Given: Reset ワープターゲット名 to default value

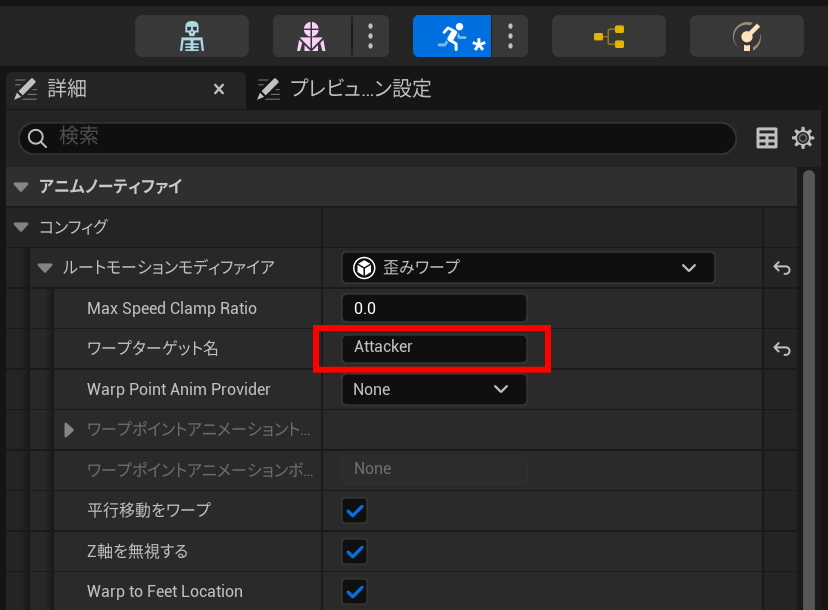Looking at the screenshot, I should click(x=782, y=349).
